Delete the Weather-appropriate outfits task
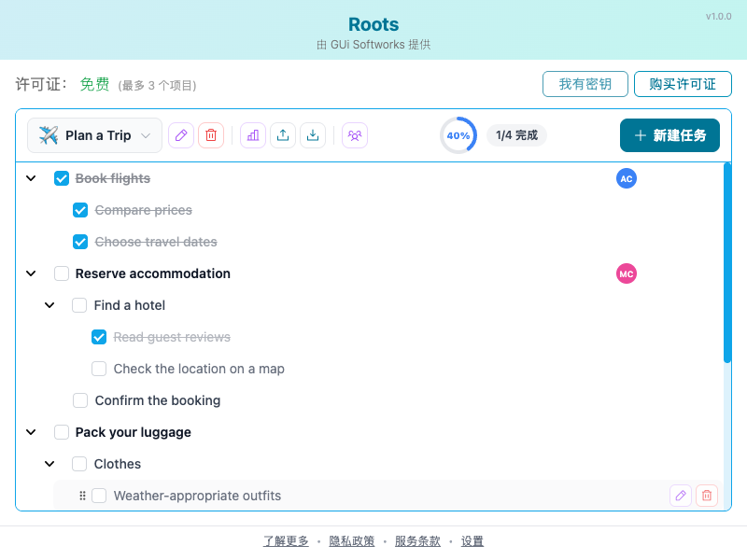 pos(707,496)
